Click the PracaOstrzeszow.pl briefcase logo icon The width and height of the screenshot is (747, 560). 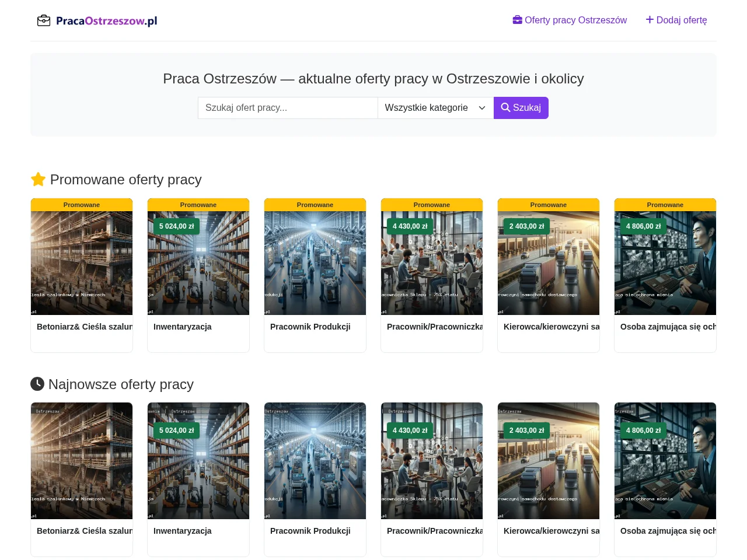tap(44, 21)
